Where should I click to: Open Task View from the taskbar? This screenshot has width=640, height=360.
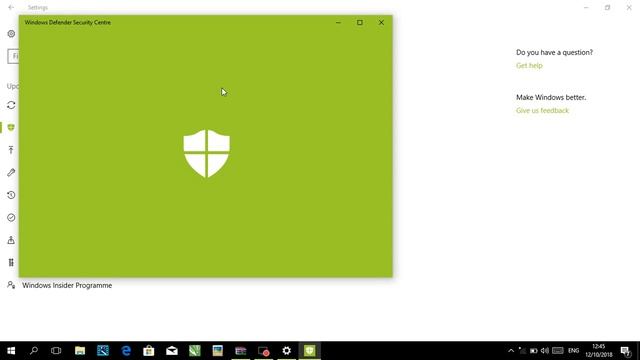click(x=56, y=351)
